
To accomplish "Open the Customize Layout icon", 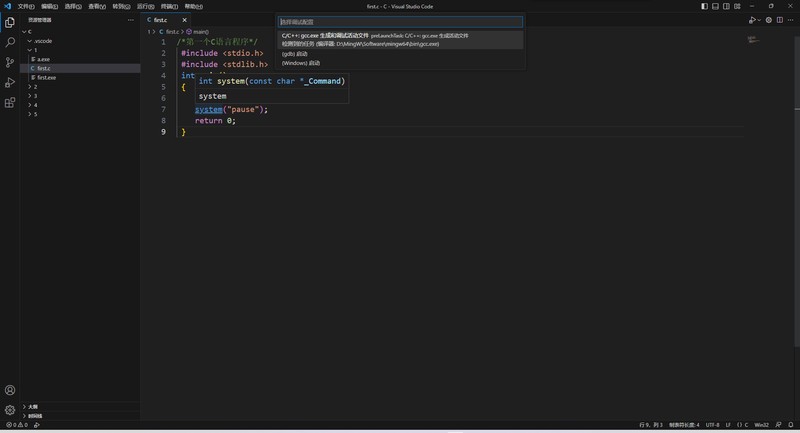I will 737,6.
